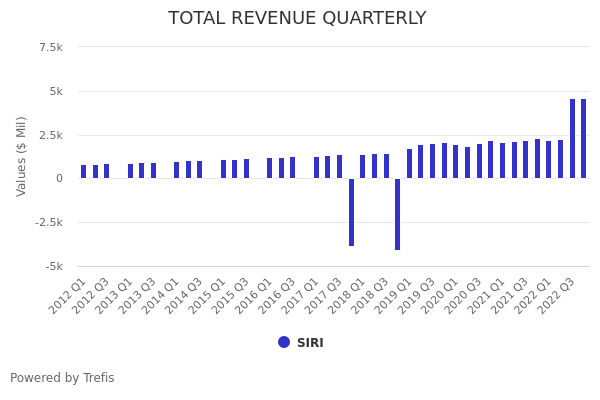Click the tall bar above 2022 Q3
The height and width of the screenshot is (400, 600).
(x=573, y=139)
